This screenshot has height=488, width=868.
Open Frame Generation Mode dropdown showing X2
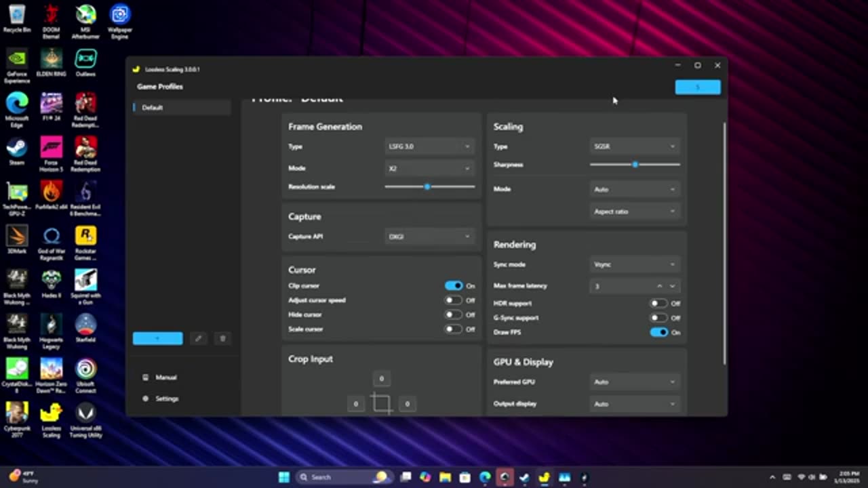[x=429, y=168]
